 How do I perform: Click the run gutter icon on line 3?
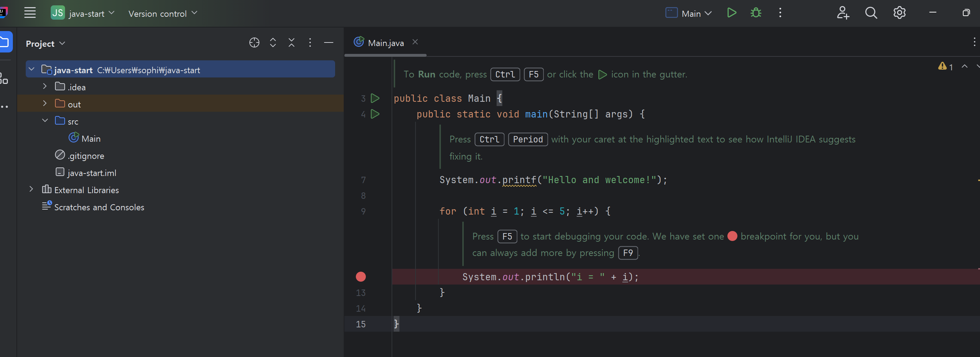(375, 98)
